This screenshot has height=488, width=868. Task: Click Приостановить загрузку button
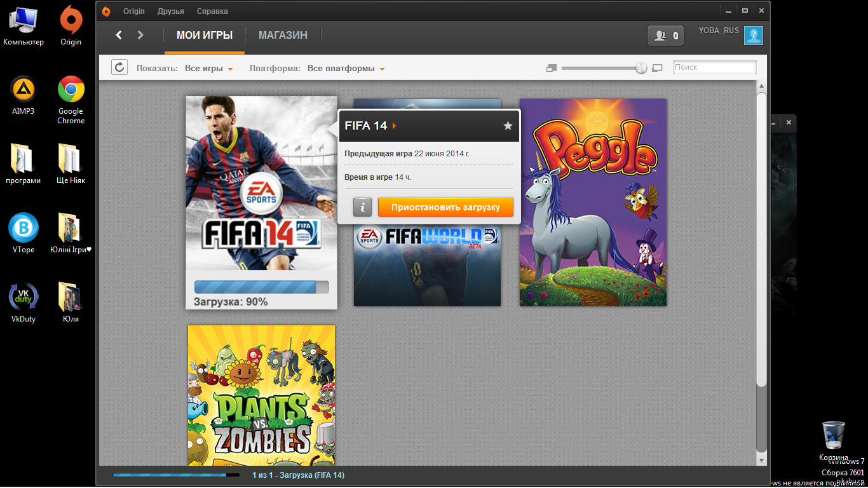(445, 207)
